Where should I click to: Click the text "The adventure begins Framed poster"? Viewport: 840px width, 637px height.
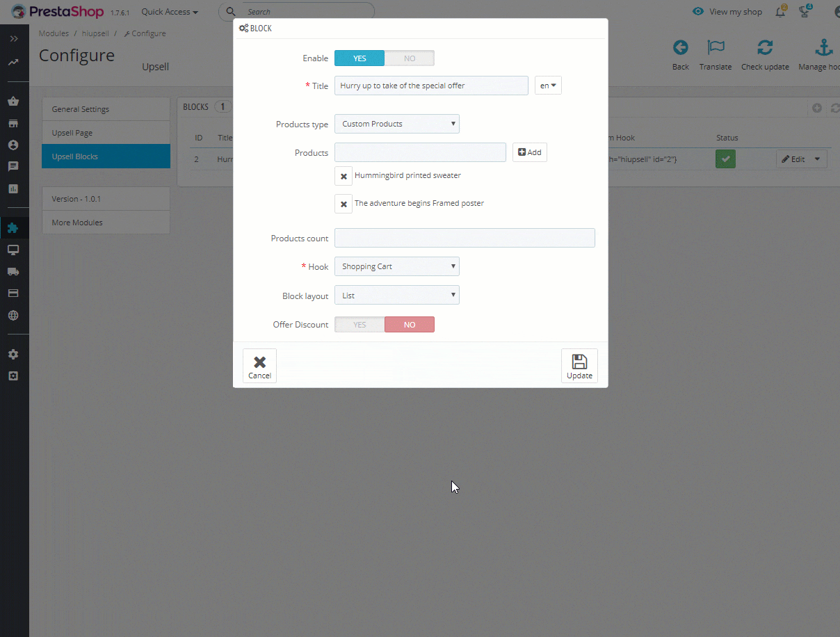click(x=419, y=204)
